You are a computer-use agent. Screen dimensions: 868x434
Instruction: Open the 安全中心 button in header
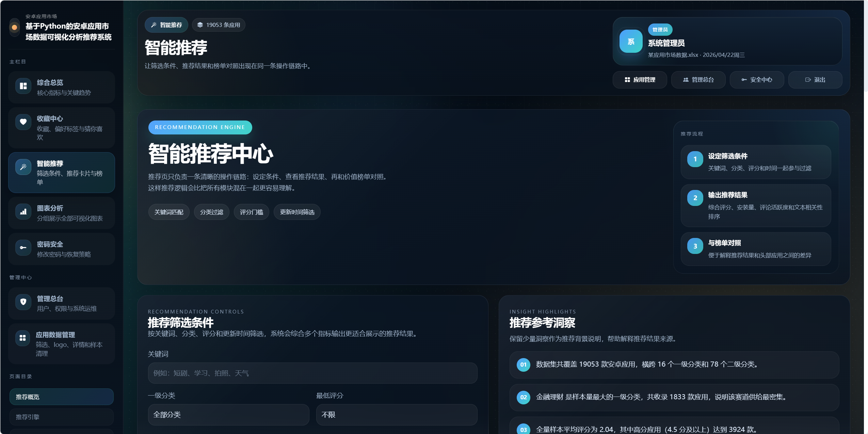pyautogui.click(x=757, y=80)
